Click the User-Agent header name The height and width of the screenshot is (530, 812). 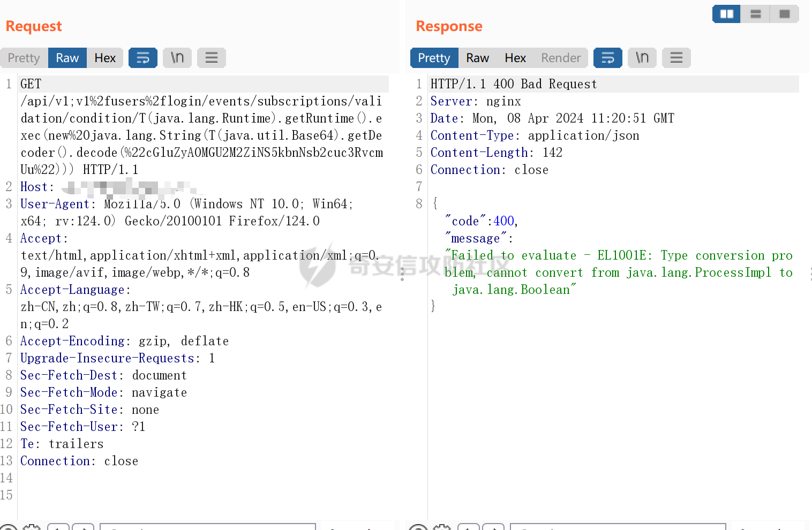click(55, 204)
